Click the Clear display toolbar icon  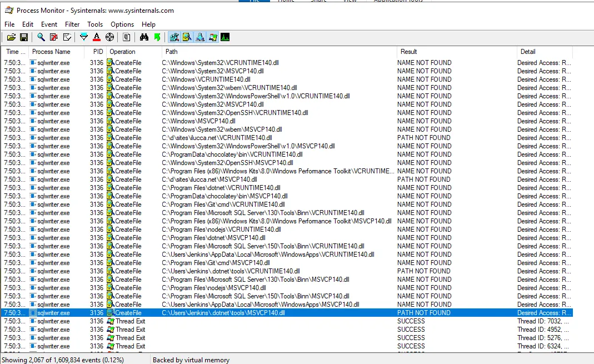[67, 37]
